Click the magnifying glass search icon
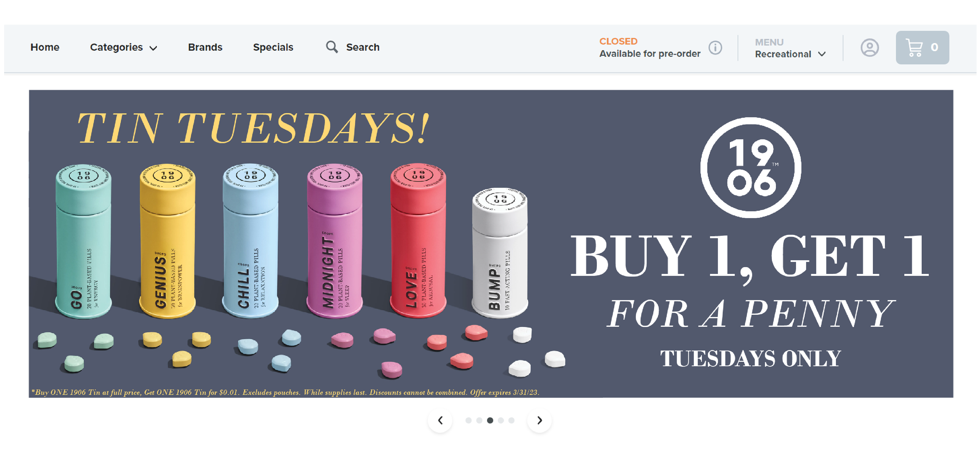Image resolution: width=980 pixels, height=458 pixels. tap(332, 47)
